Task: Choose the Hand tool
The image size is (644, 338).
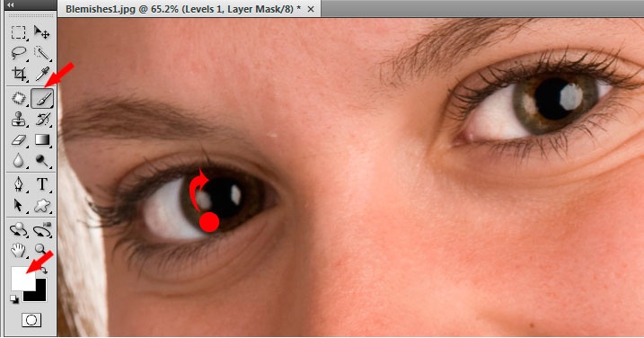Action: click(19, 250)
